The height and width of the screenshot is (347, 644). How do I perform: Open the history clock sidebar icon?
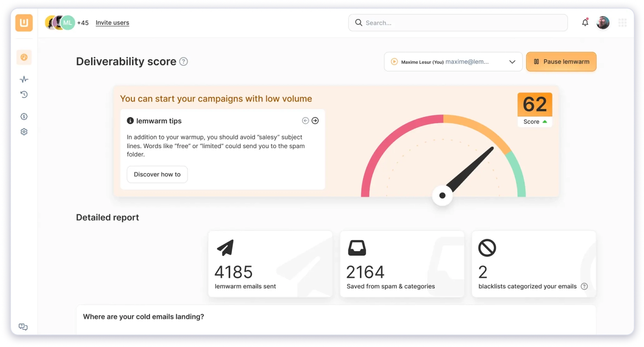[24, 94]
